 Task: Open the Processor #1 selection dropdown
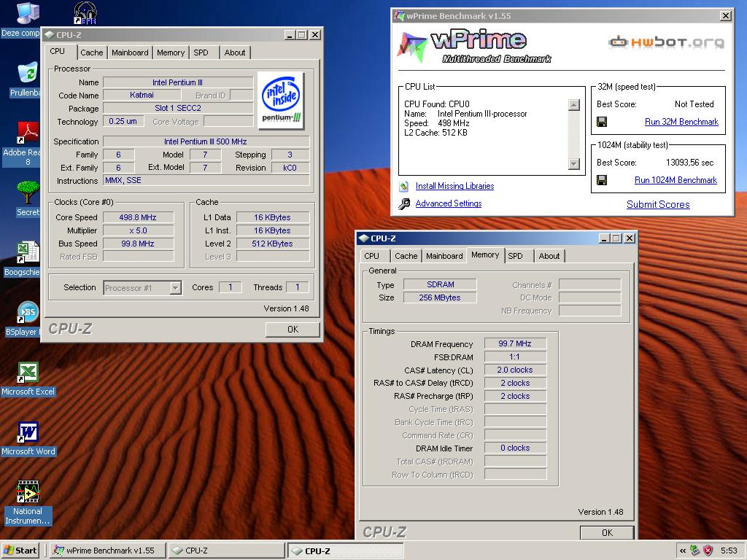click(176, 287)
